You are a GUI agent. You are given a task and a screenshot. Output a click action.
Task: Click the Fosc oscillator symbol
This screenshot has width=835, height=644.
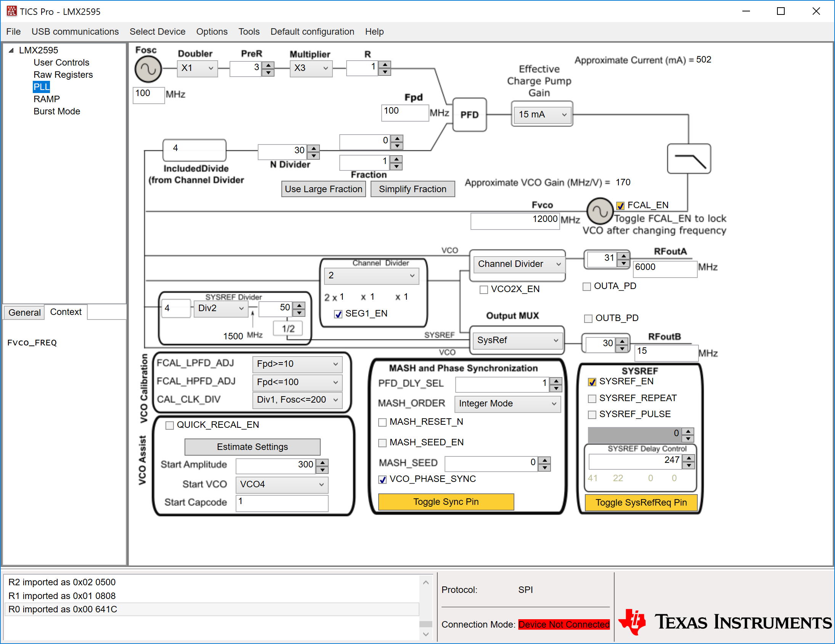pos(148,70)
